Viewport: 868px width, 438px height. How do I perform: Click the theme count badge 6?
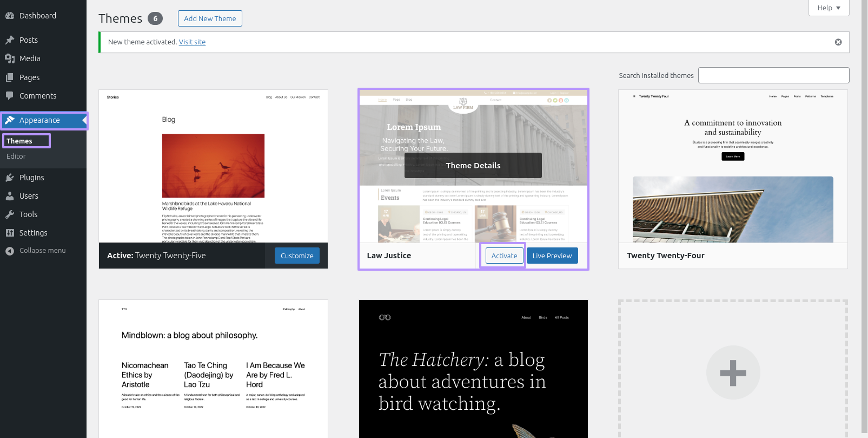click(155, 18)
